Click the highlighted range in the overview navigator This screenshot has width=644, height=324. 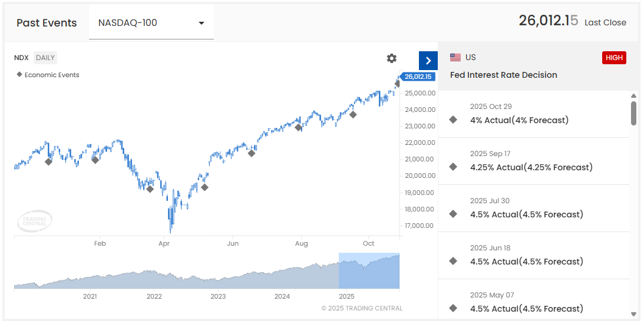click(369, 270)
